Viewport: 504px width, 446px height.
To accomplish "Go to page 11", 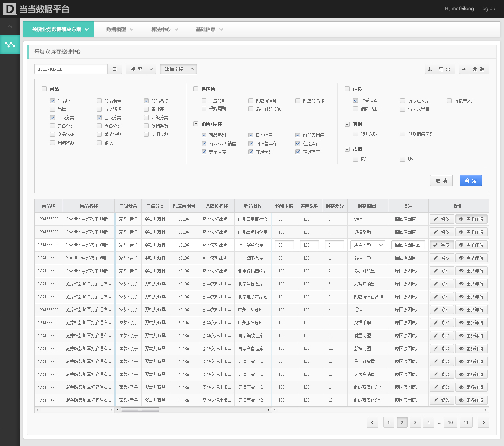I will tap(466, 422).
